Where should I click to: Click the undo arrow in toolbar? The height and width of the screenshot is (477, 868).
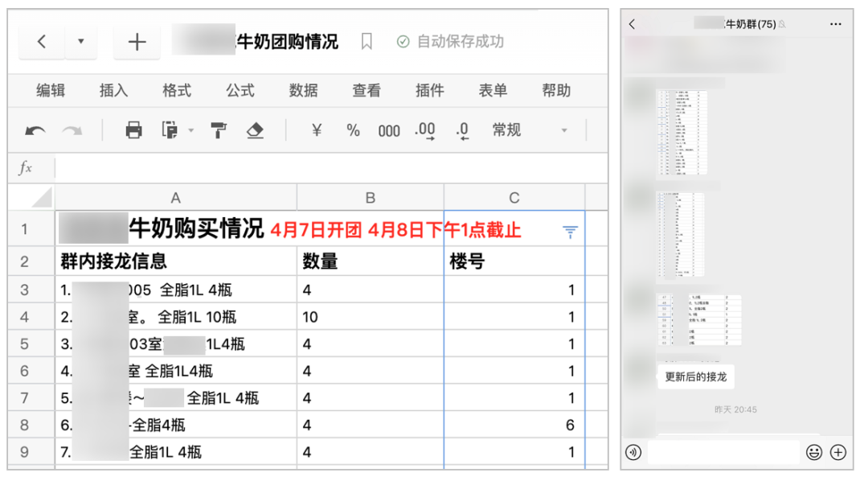point(35,130)
